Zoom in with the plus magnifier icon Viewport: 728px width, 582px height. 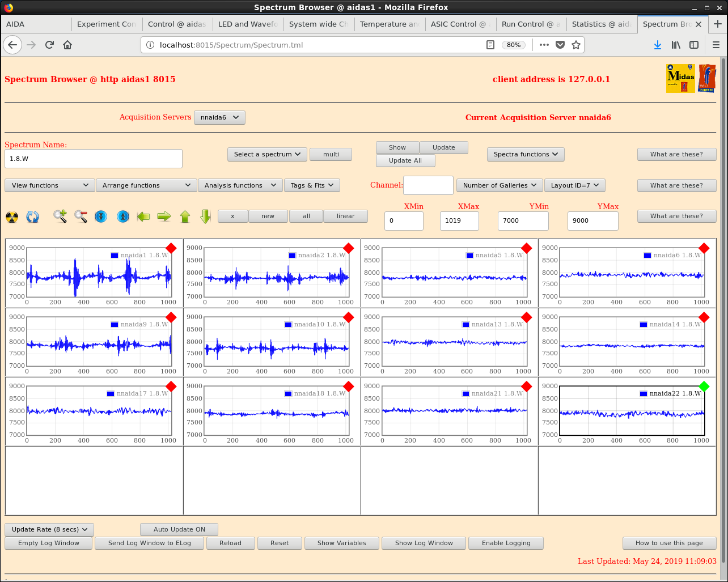click(x=60, y=216)
